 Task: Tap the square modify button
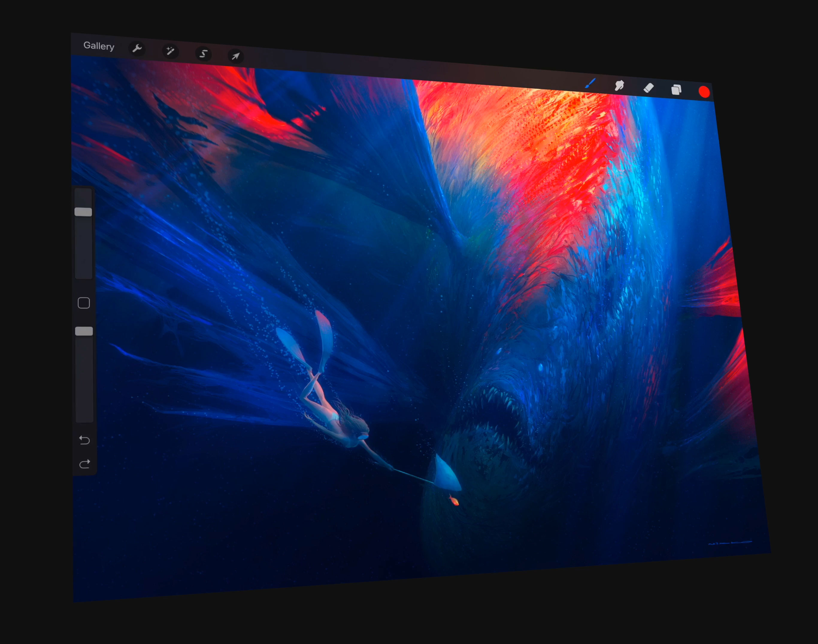[84, 303]
